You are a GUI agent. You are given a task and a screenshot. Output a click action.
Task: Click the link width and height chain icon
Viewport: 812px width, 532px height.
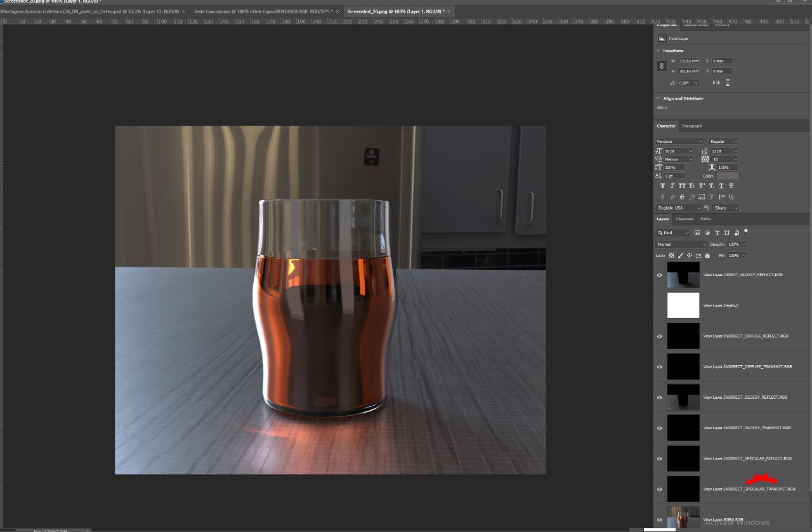[x=662, y=66]
